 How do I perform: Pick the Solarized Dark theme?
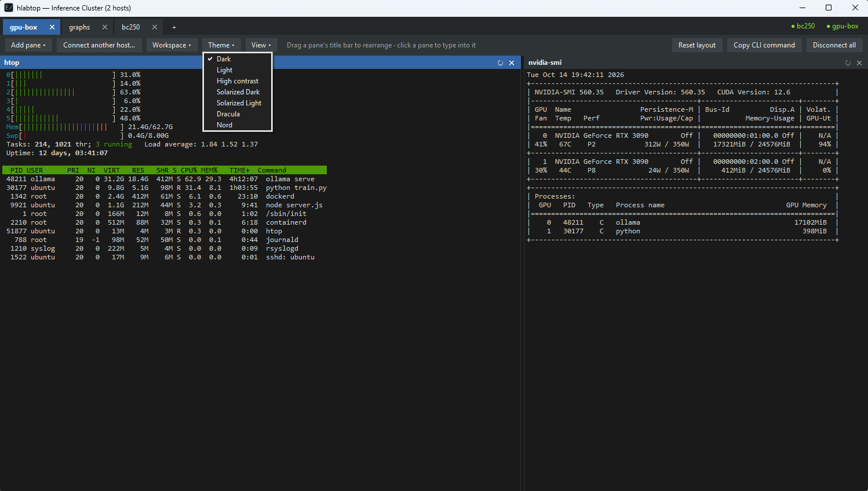point(238,92)
